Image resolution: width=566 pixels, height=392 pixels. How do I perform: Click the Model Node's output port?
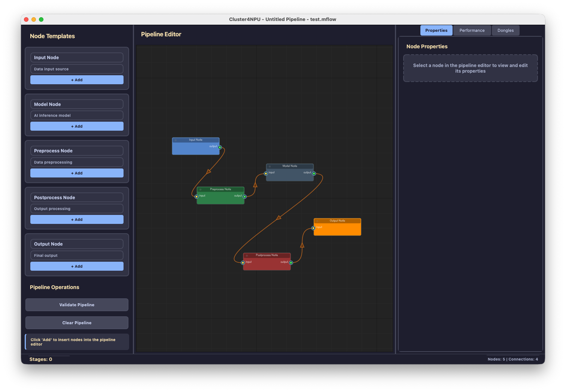pos(314,173)
